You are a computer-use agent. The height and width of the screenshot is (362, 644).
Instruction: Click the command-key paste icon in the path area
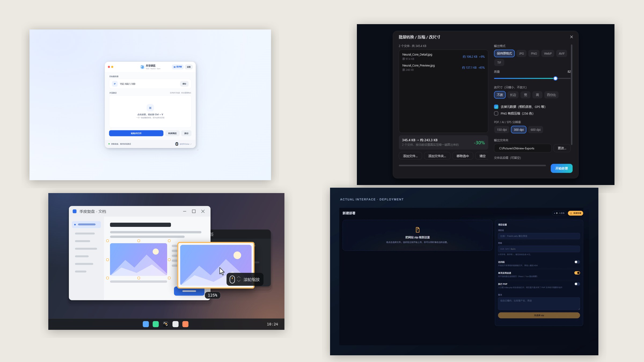150,108
